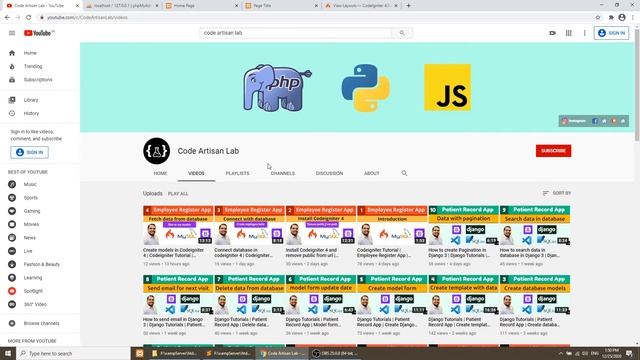Screen dimensions: 640x360
Task: Open the CHANNELS tab
Action: (282, 173)
